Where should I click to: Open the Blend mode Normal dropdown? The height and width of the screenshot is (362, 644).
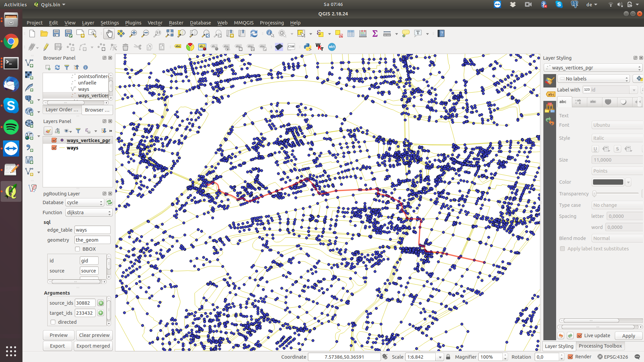click(x=617, y=238)
